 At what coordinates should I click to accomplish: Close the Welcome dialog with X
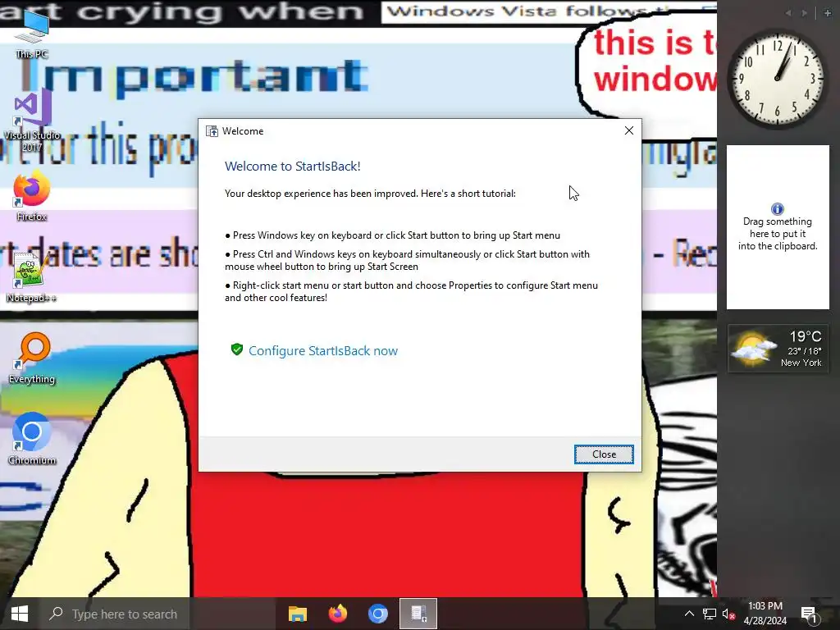click(629, 130)
